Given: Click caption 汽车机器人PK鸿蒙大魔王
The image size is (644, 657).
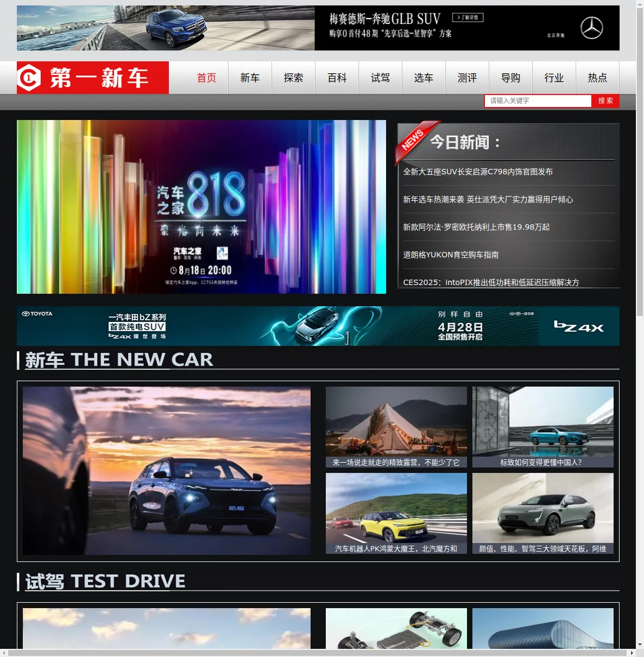Looking at the screenshot, I should (x=396, y=549).
